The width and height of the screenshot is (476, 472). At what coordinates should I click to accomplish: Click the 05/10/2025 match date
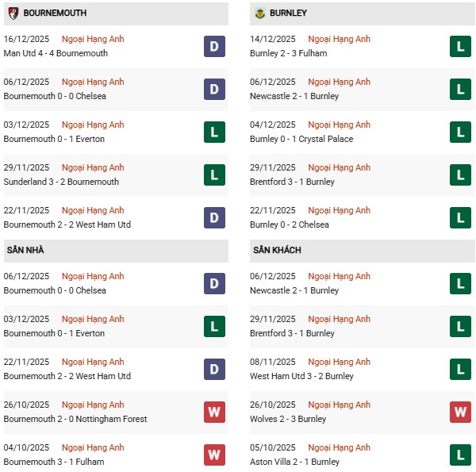[274, 447]
